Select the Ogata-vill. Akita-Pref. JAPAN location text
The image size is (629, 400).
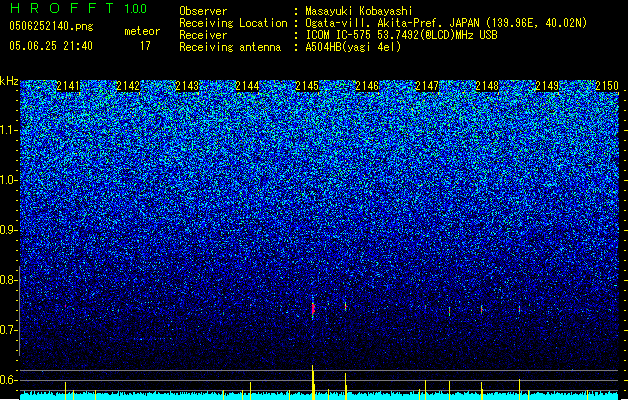click(446, 23)
